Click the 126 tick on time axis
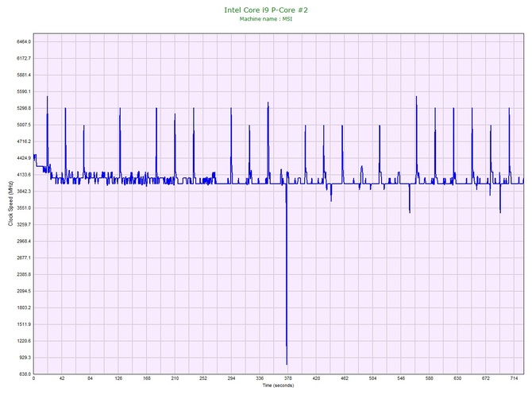 (118, 378)
